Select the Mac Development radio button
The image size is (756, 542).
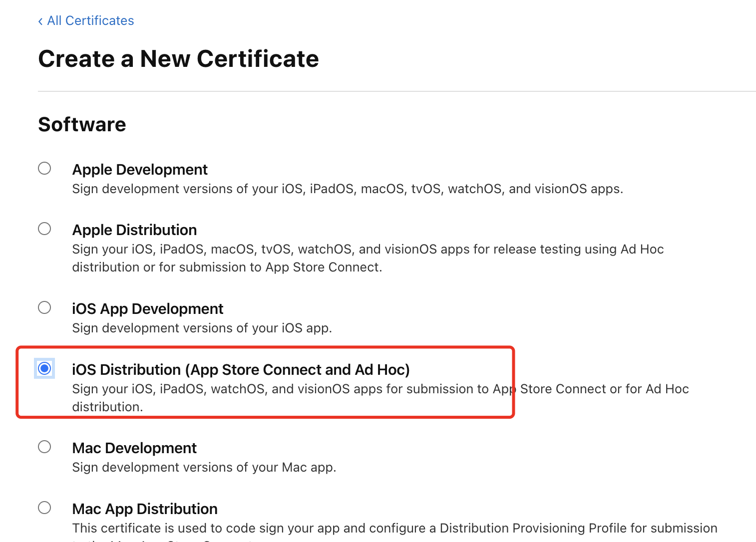[44, 447]
